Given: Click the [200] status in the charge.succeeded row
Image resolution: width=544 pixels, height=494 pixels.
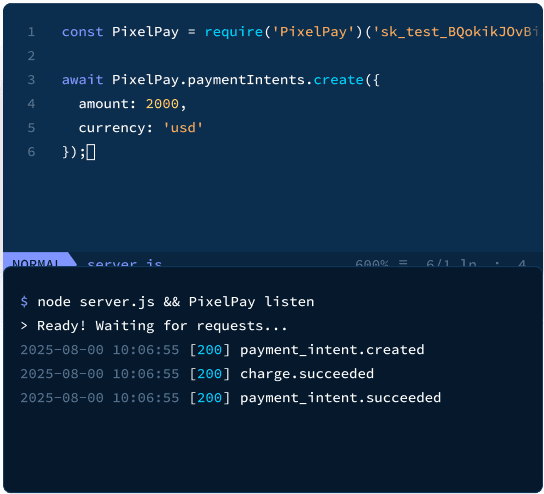Looking at the screenshot, I should pos(210,374).
